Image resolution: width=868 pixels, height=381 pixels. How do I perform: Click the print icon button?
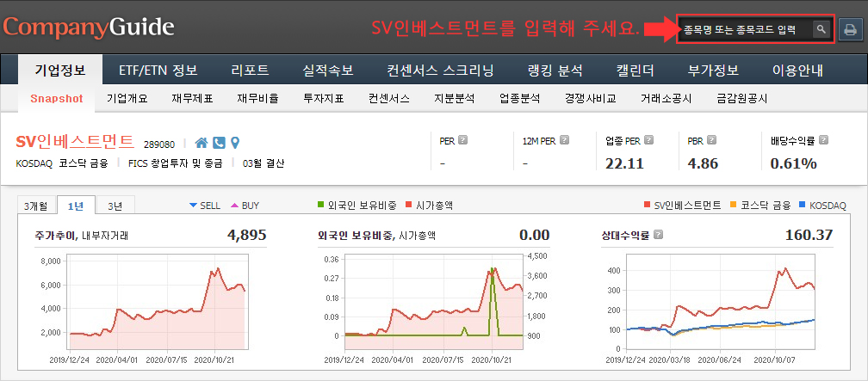tap(850, 30)
